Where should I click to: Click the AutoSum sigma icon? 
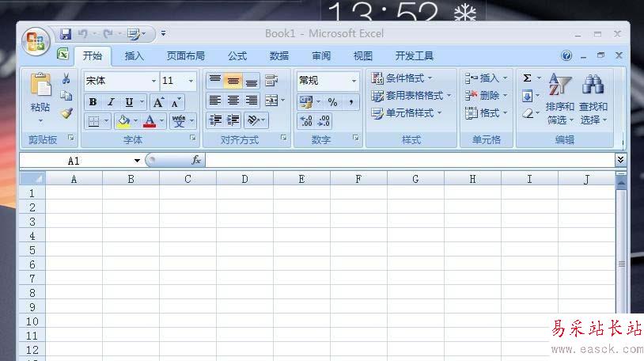528,78
